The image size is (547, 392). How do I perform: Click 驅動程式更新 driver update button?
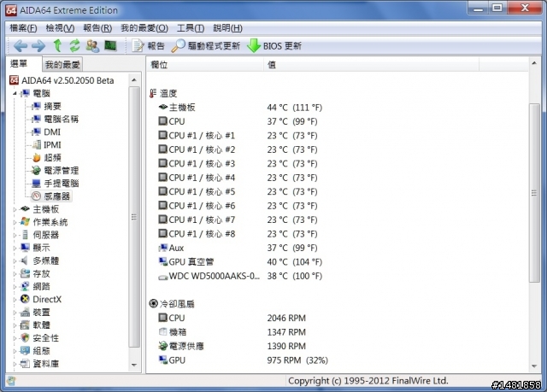click(206, 45)
